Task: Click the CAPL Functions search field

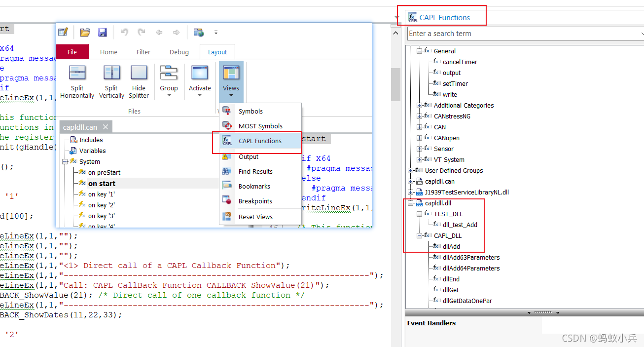Action: click(x=525, y=34)
